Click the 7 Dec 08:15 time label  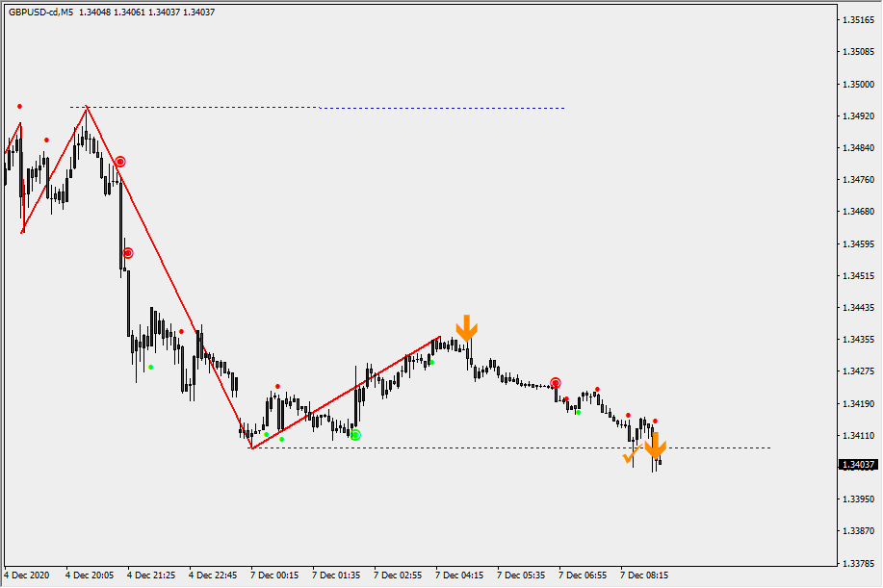[644, 575]
